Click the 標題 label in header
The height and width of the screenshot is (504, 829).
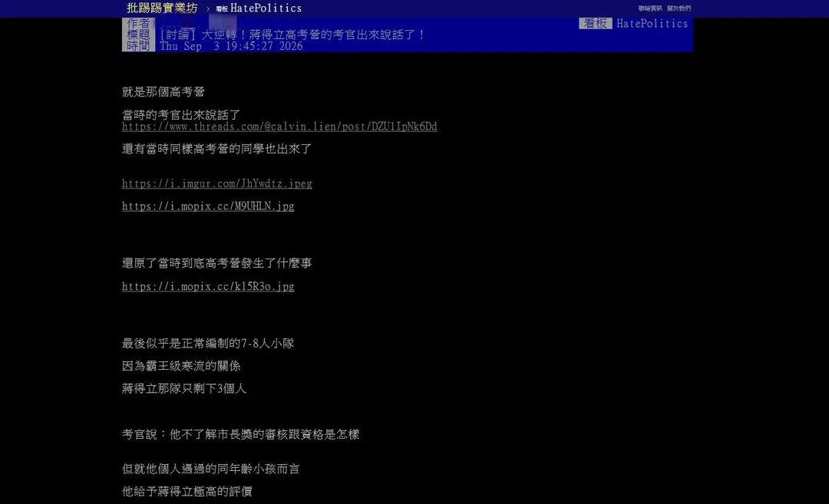click(x=138, y=35)
